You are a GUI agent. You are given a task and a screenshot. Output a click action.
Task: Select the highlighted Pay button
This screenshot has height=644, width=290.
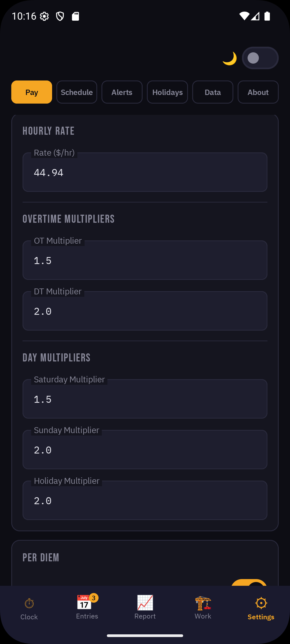point(31,92)
